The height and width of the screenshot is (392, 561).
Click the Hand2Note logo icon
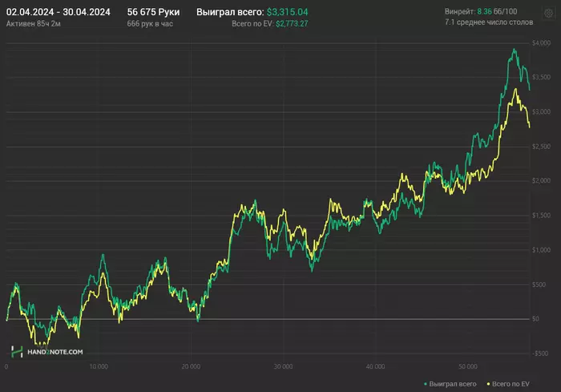click(x=16, y=351)
